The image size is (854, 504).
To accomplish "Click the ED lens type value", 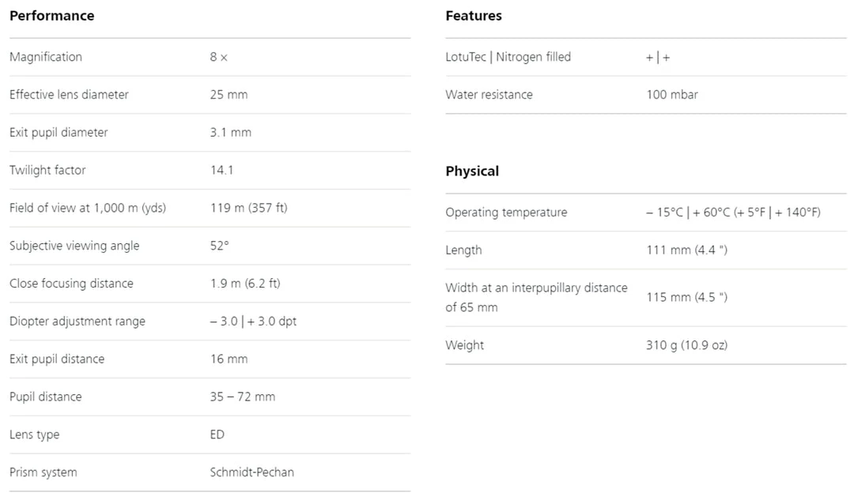I will [217, 435].
